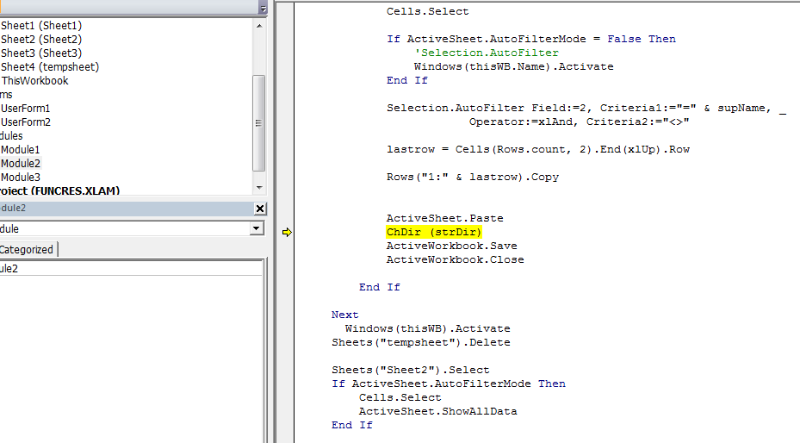Select Module1 in the project tree
Viewport: 800px width, 443px height.
(21, 149)
